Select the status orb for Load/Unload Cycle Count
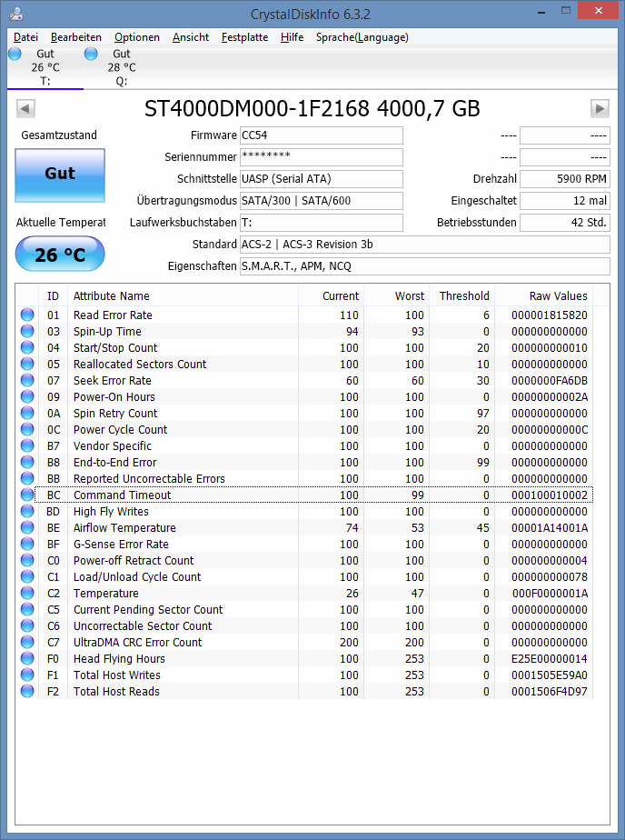625x840 pixels. [27, 577]
